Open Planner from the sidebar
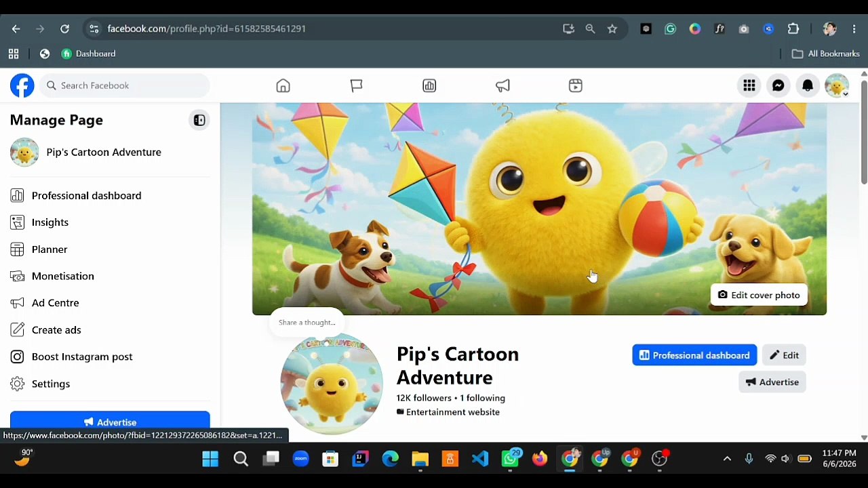868x488 pixels. tap(110, 249)
